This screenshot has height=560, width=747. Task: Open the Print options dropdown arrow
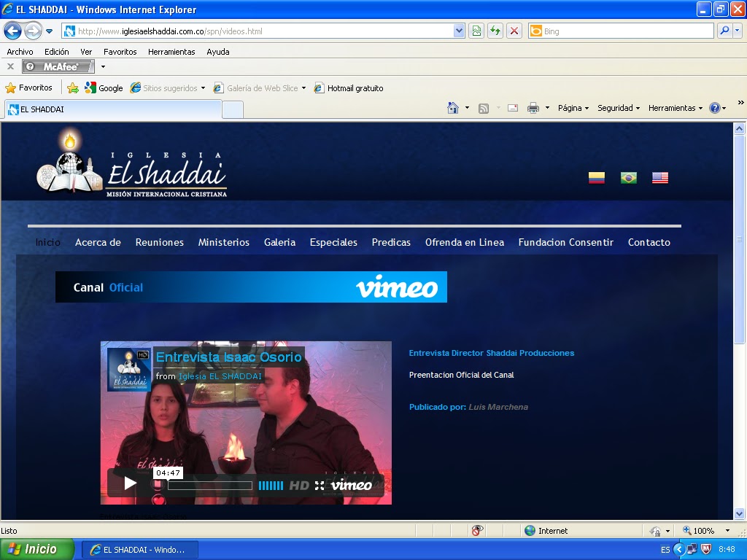(x=547, y=108)
